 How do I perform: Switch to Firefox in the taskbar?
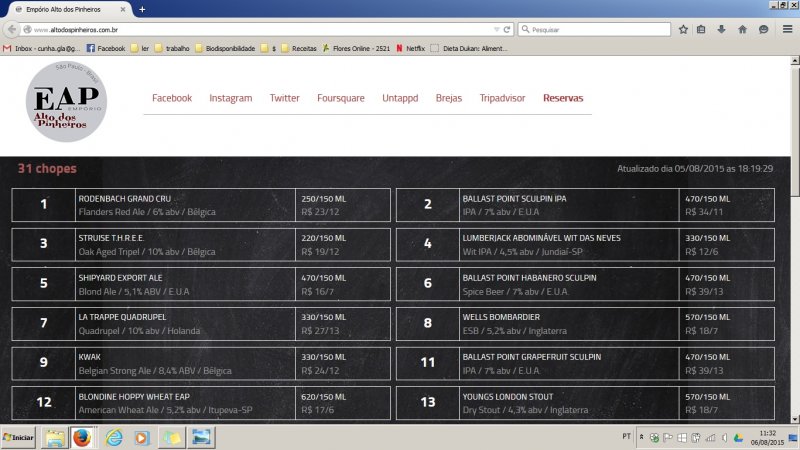click(82, 438)
